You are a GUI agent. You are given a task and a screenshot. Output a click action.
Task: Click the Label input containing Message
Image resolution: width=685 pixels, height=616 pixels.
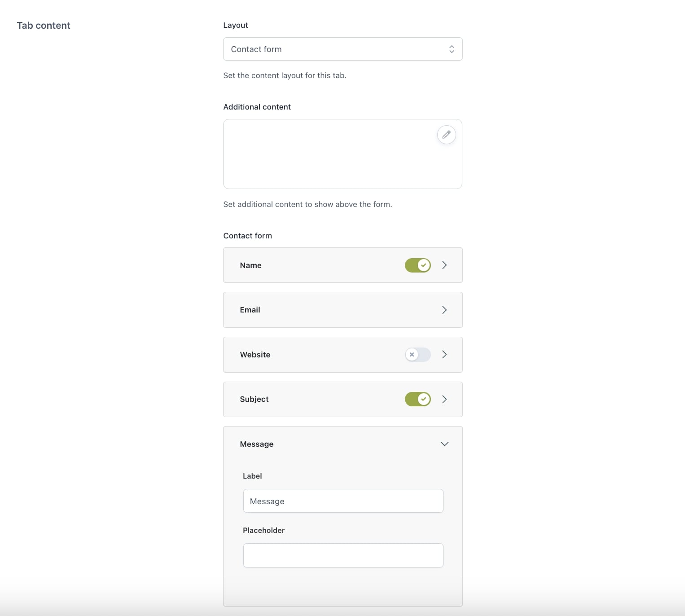click(343, 501)
